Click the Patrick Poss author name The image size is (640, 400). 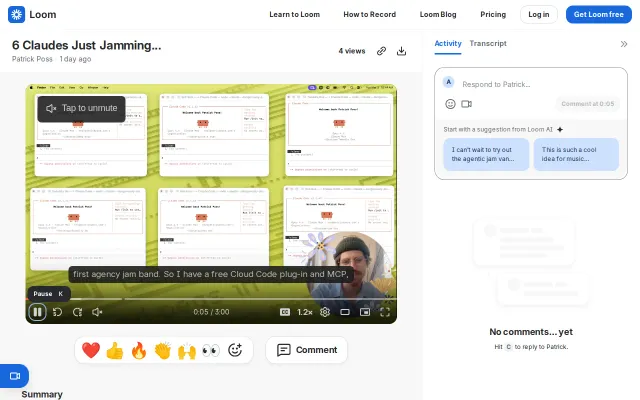32,59
